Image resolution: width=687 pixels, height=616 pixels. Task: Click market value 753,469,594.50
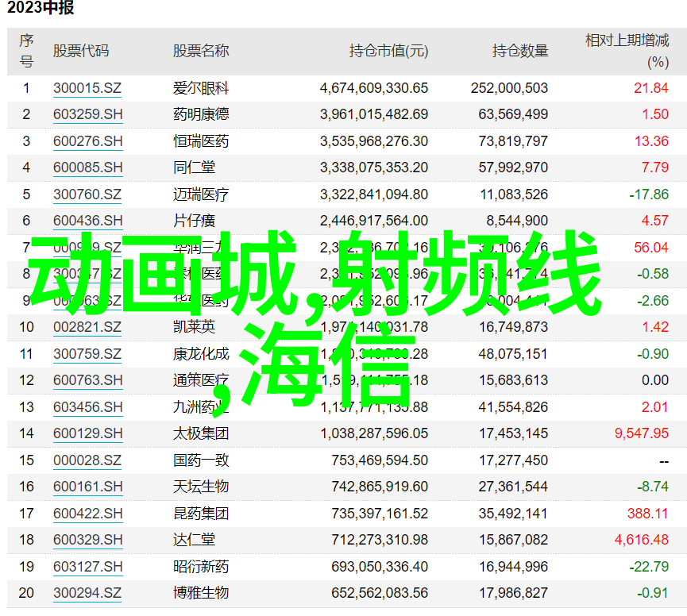[380, 460]
